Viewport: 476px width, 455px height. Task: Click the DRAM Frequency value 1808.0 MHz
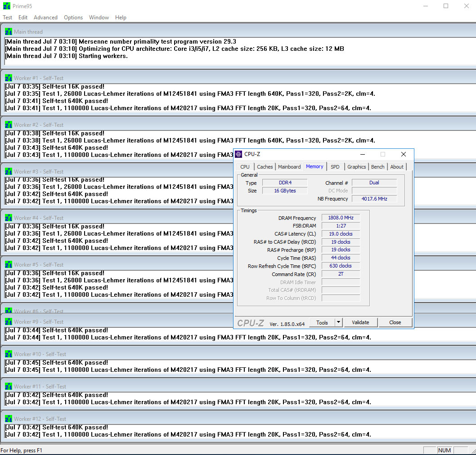pos(341,218)
